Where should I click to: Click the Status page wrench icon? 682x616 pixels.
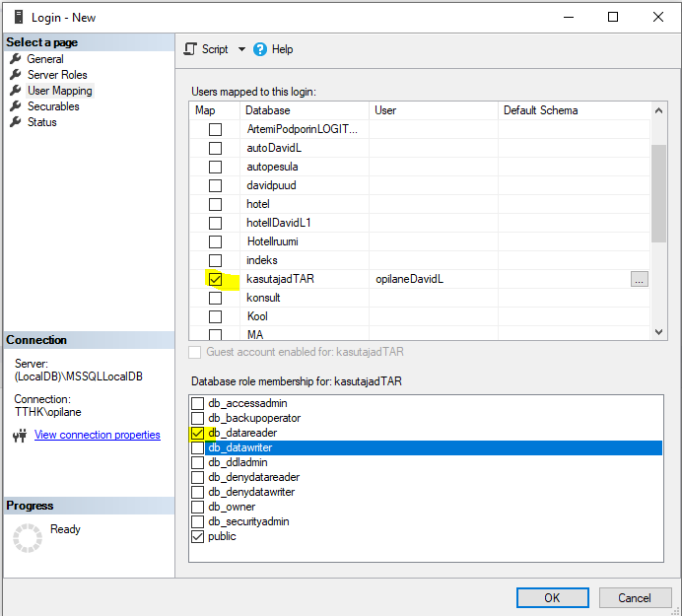(16, 122)
